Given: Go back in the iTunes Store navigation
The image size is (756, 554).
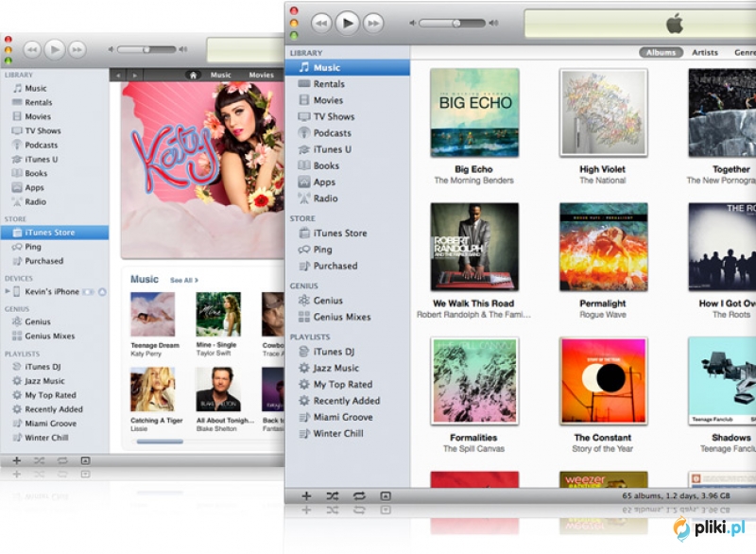Looking at the screenshot, I should pyautogui.click(x=118, y=76).
